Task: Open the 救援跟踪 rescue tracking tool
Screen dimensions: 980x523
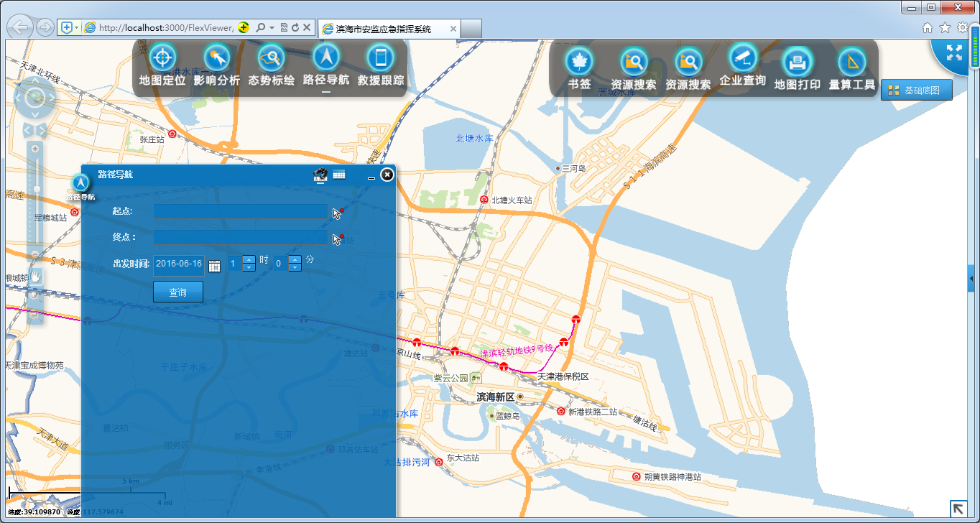Action: pos(381,58)
